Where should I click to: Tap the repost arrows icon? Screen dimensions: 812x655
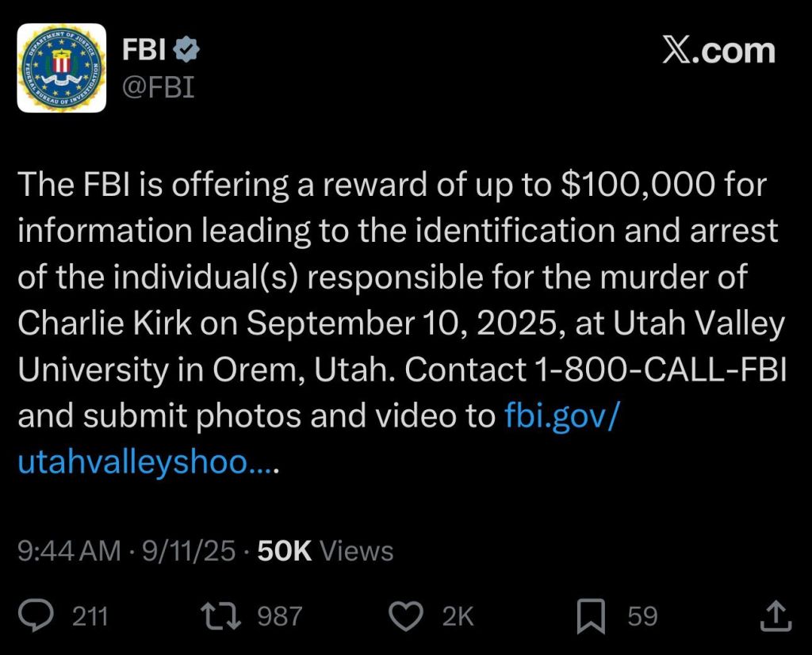pos(221,616)
